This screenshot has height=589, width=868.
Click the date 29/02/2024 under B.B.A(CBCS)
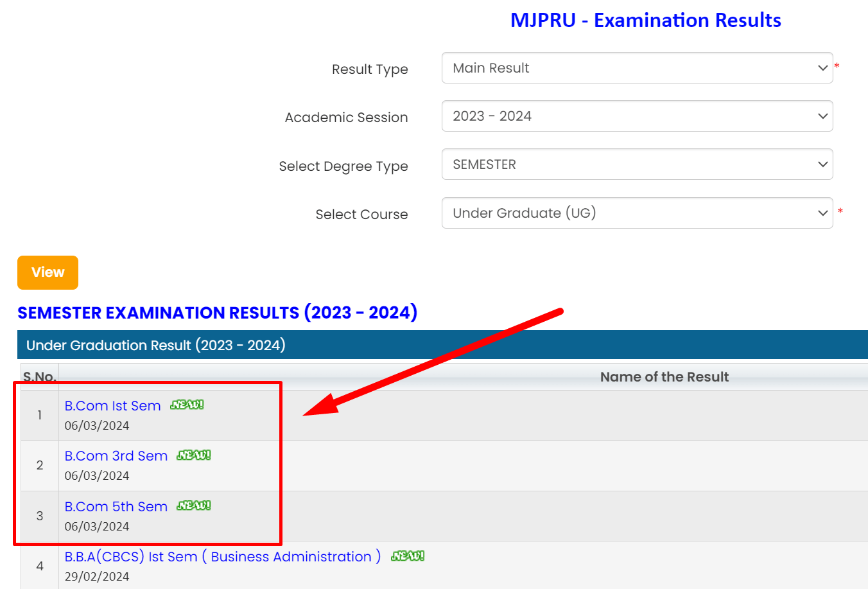tap(97, 577)
